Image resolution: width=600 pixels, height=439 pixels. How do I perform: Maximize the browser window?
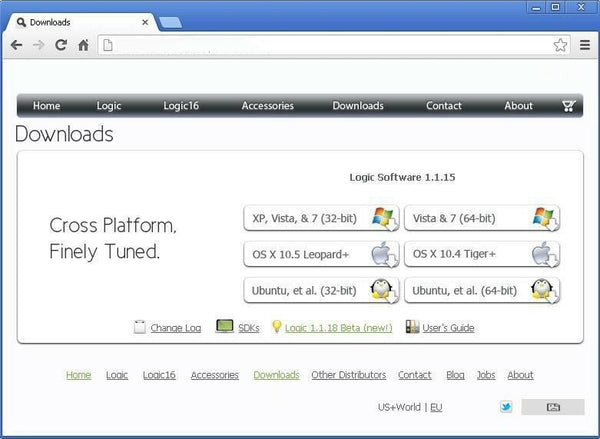coord(556,7)
